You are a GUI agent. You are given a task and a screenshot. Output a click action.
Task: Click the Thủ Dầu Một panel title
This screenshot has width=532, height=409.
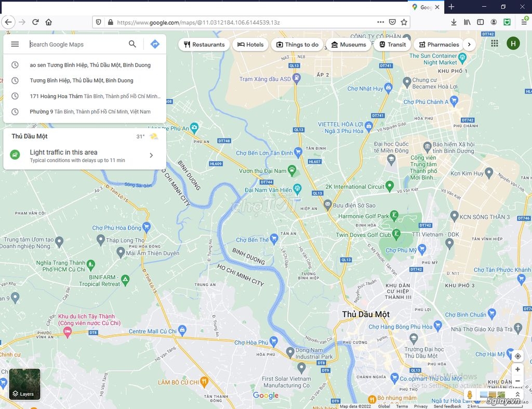(x=30, y=136)
